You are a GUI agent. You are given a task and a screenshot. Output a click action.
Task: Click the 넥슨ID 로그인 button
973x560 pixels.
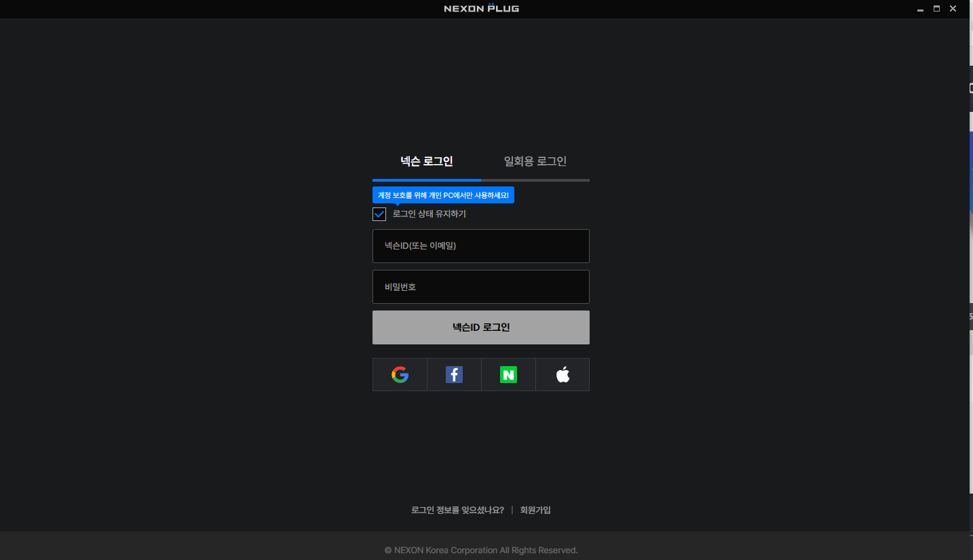coord(481,327)
